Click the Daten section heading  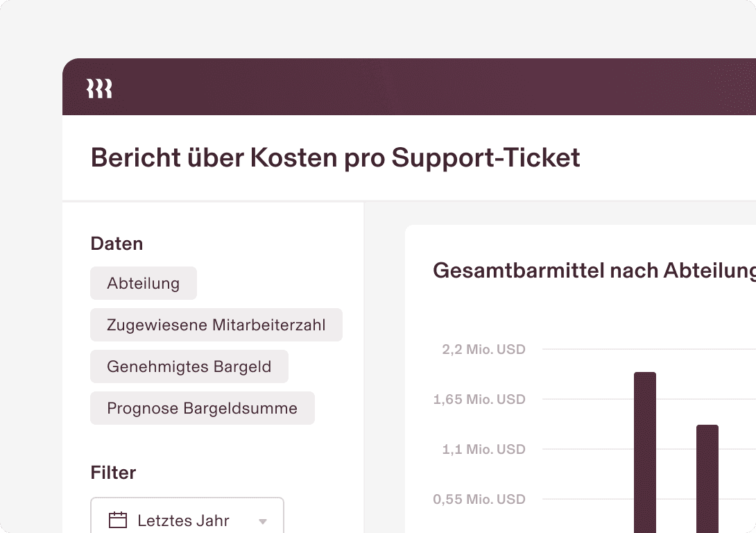point(117,244)
